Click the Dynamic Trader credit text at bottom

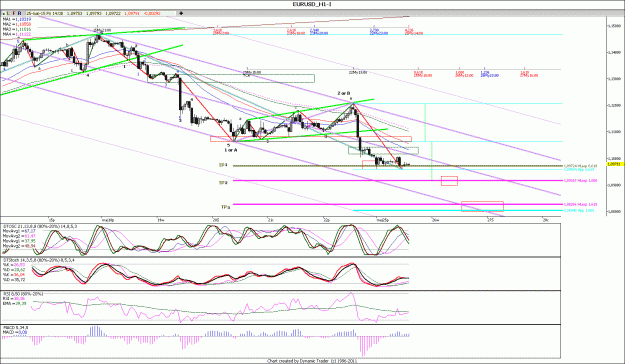[x=312, y=361]
